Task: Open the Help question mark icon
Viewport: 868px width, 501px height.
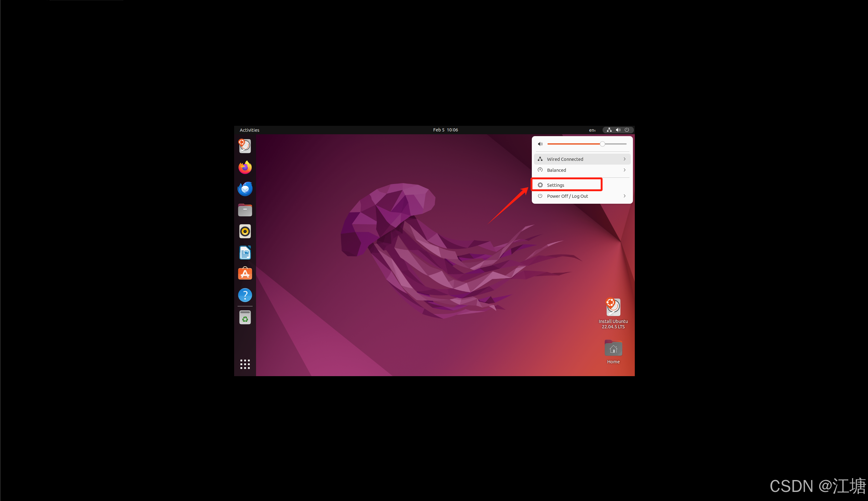Action: [245, 295]
